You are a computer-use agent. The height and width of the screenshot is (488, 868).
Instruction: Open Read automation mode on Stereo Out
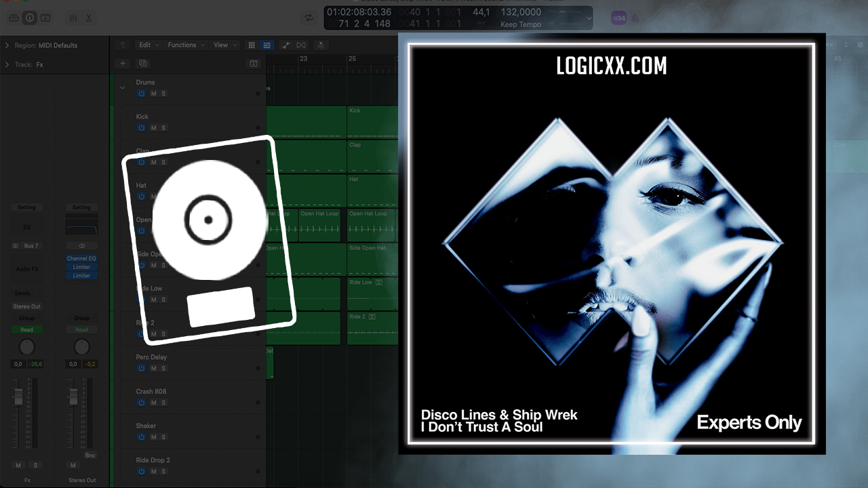(x=81, y=329)
